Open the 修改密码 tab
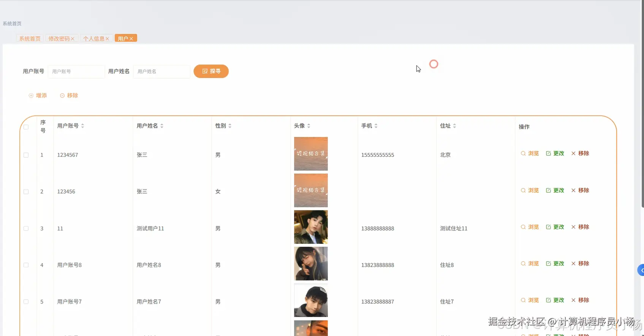 59,38
